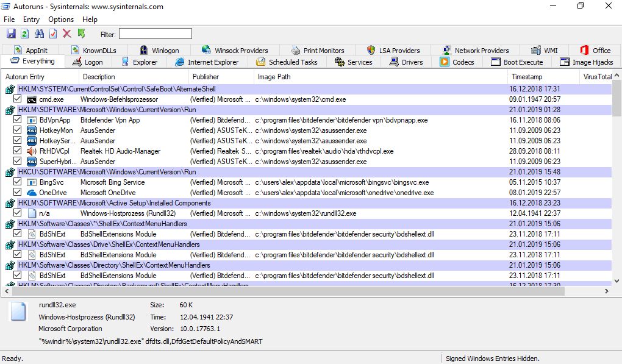Click into the Filter text box
The width and height of the screenshot is (622, 364).
click(x=155, y=34)
